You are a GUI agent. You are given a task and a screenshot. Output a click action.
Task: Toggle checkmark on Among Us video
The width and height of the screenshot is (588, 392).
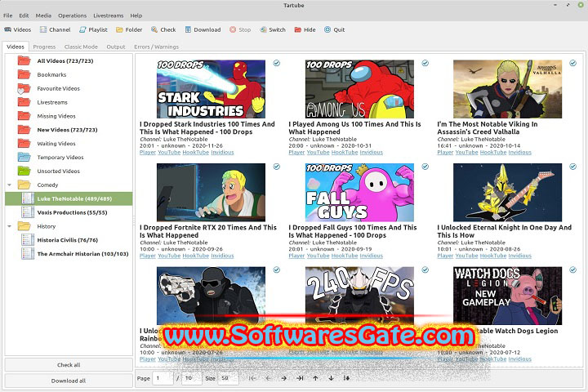coord(425,63)
